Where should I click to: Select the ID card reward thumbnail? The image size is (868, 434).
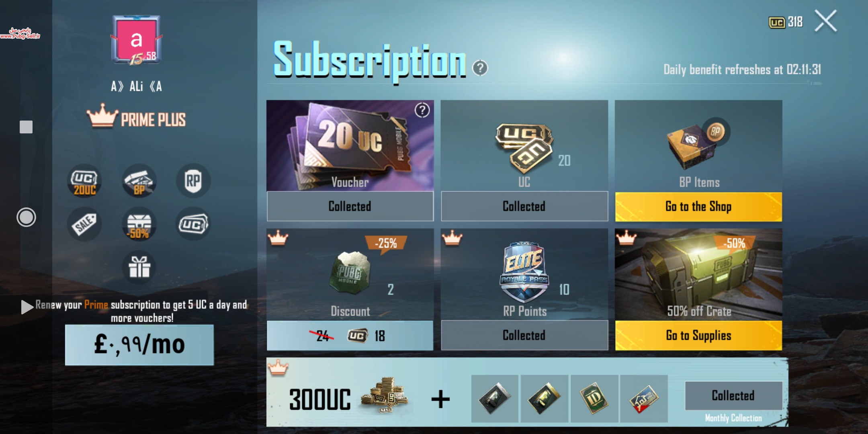coord(594,399)
